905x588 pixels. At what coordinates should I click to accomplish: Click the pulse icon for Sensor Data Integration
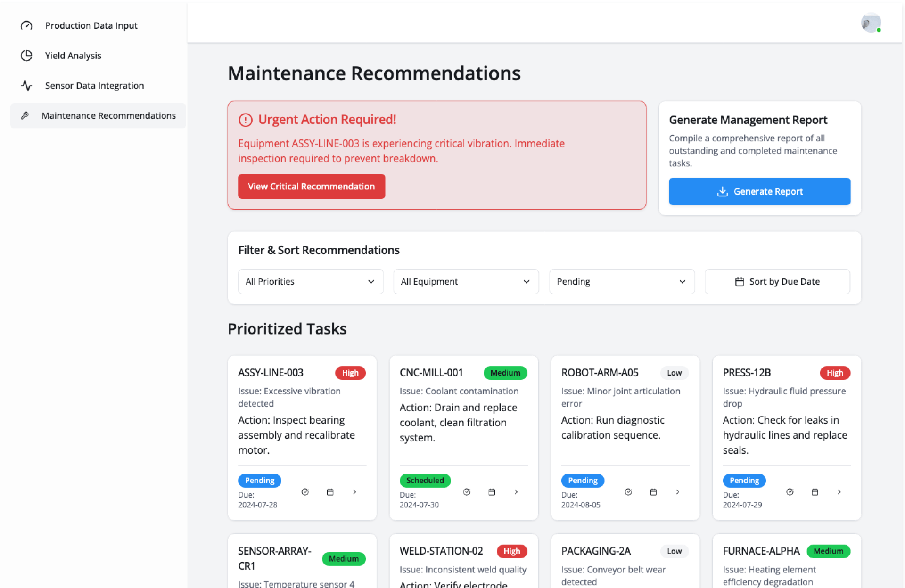pos(26,86)
